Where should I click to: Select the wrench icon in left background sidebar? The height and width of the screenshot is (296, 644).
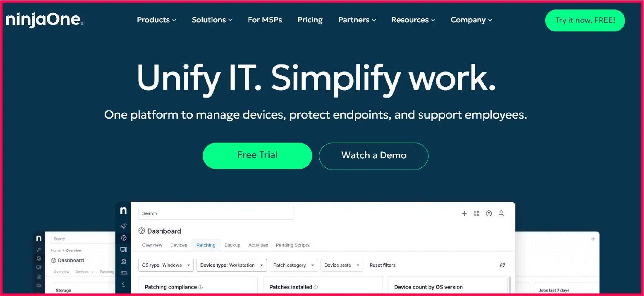(39, 250)
